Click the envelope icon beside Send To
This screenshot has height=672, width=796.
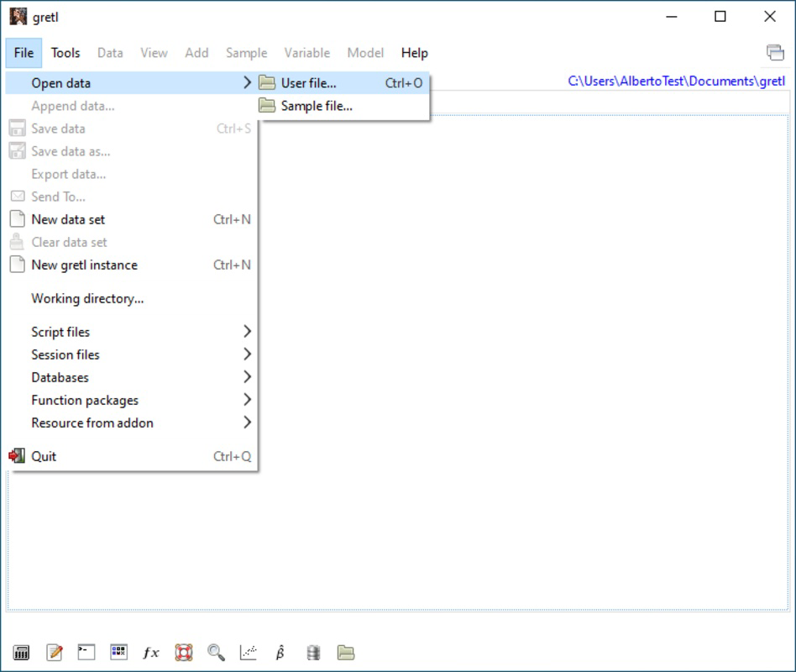18,196
